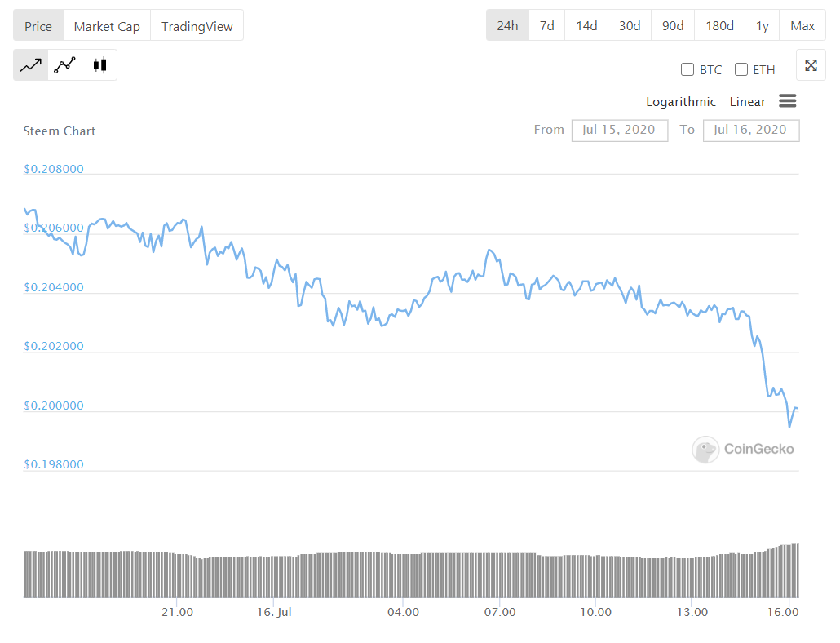Expand chart to fullscreen
Screen dimensions: 840x643
(811, 66)
